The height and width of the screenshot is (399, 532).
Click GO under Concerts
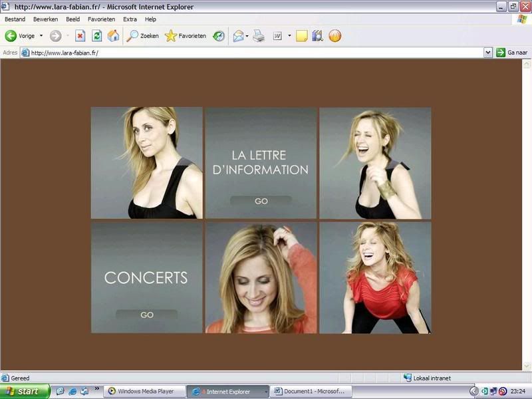coord(146,315)
